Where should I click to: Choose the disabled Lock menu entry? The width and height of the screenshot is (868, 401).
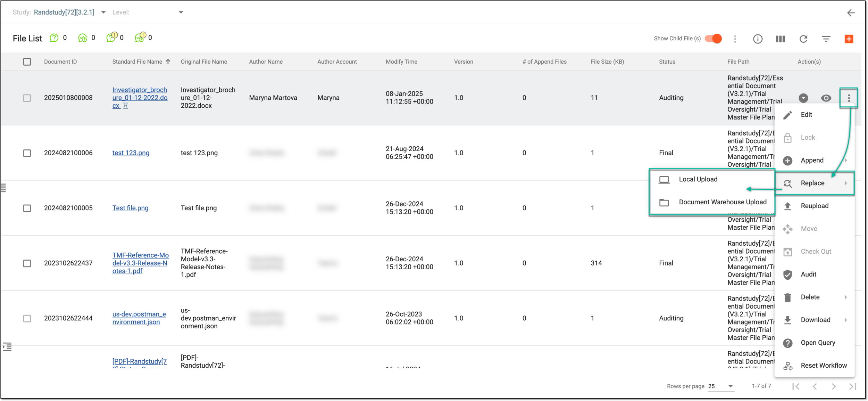[x=815, y=138]
